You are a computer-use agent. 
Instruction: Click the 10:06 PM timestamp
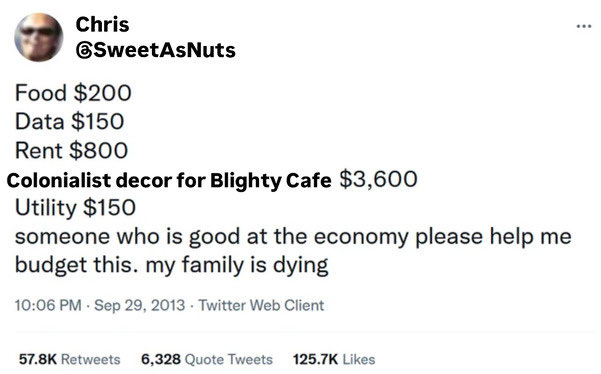(48, 305)
